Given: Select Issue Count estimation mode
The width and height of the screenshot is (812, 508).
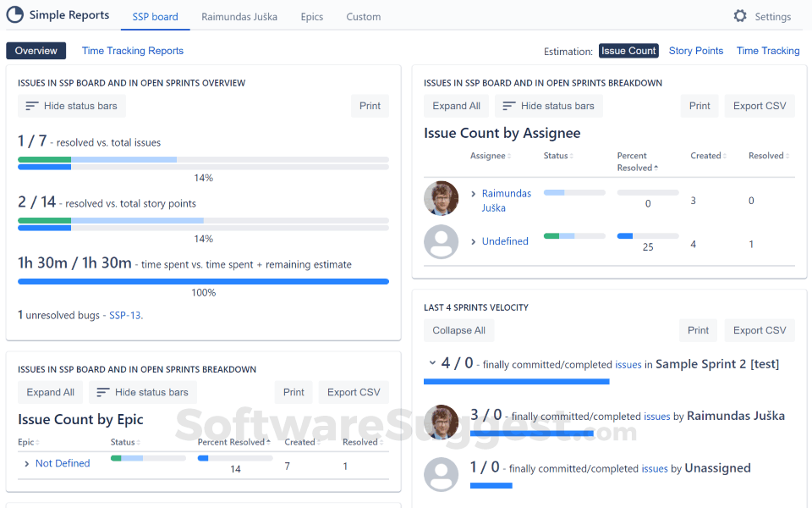Looking at the screenshot, I should click(628, 51).
